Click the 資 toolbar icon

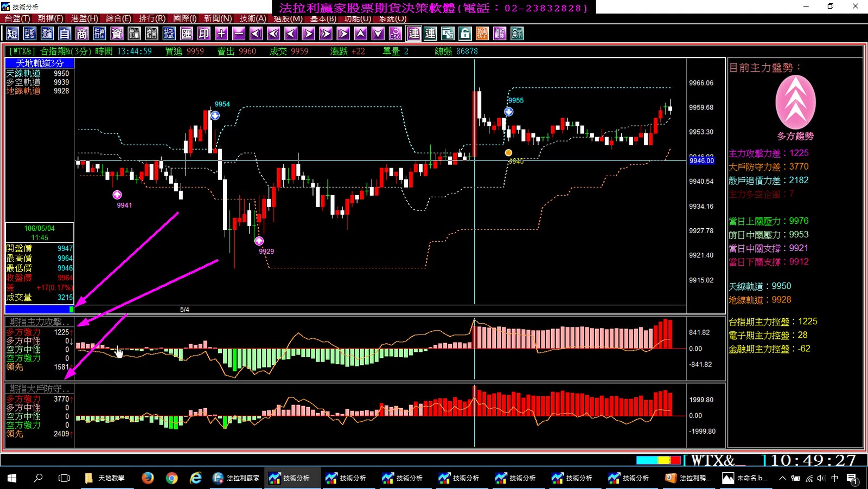coord(117,34)
